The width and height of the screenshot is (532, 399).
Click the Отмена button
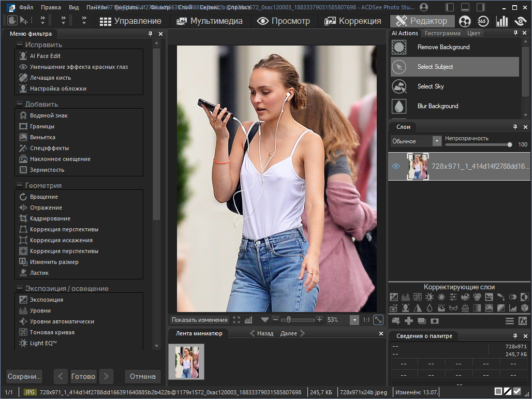pos(142,377)
